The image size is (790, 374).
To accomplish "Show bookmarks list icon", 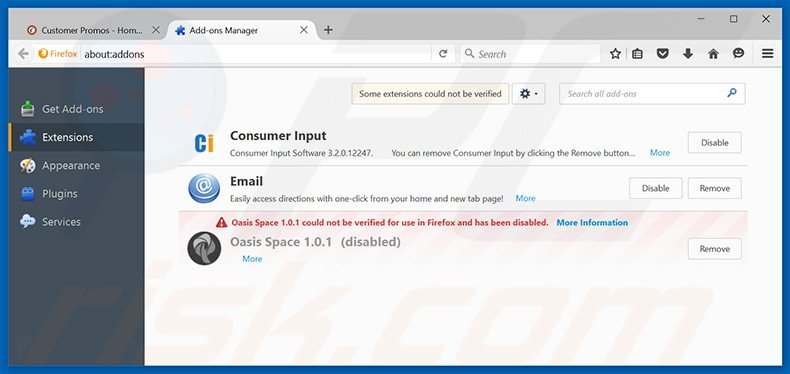I will click(637, 53).
